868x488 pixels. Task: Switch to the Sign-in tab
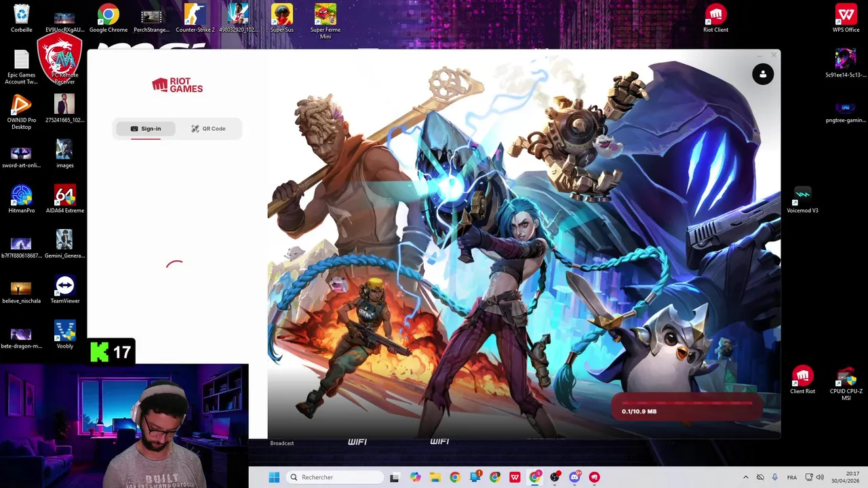point(146,129)
